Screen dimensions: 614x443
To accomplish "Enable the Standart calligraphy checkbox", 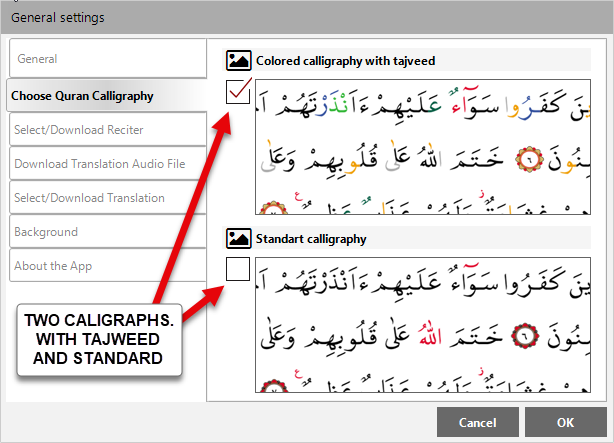I will click(238, 269).
